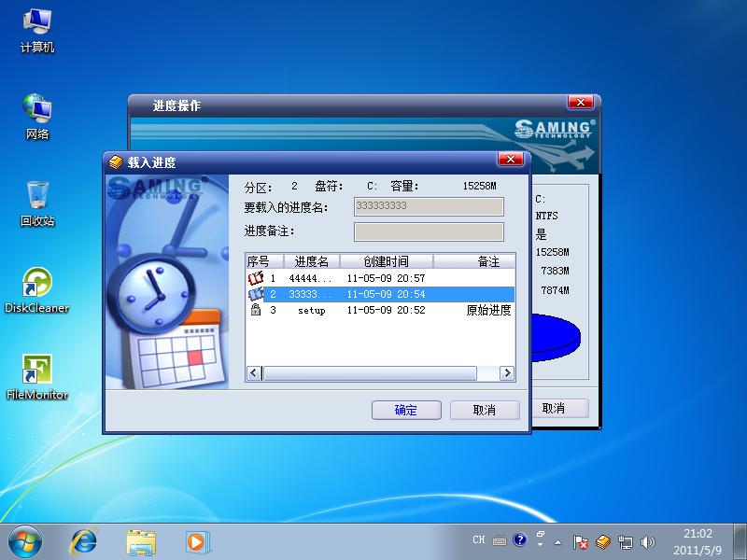Click the lock icon beside setup entry
Image resolution: width=747 pixels, height=560 pixels.
(255, 310)
